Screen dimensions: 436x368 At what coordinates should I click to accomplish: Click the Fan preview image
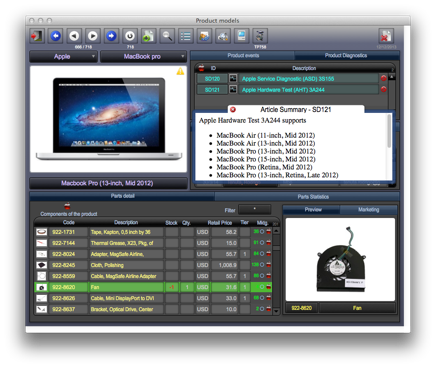[x=340, y=259]
